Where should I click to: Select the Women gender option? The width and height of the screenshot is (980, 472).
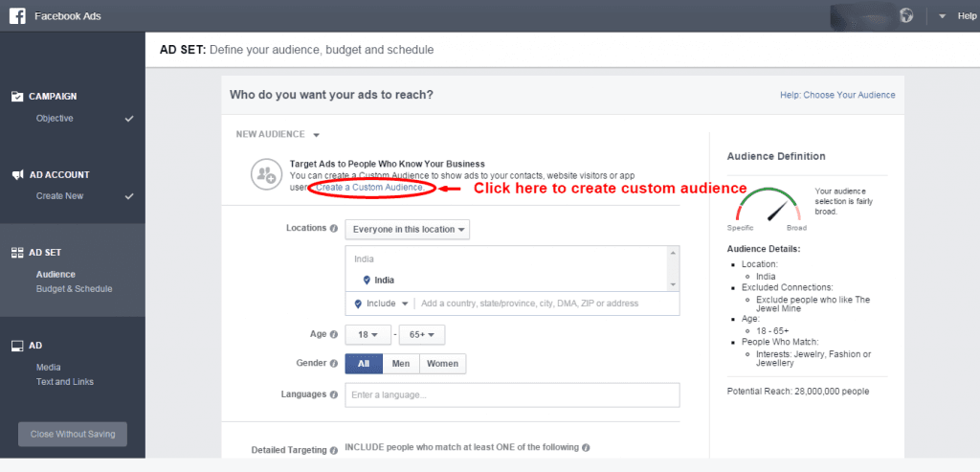(442, 364)
